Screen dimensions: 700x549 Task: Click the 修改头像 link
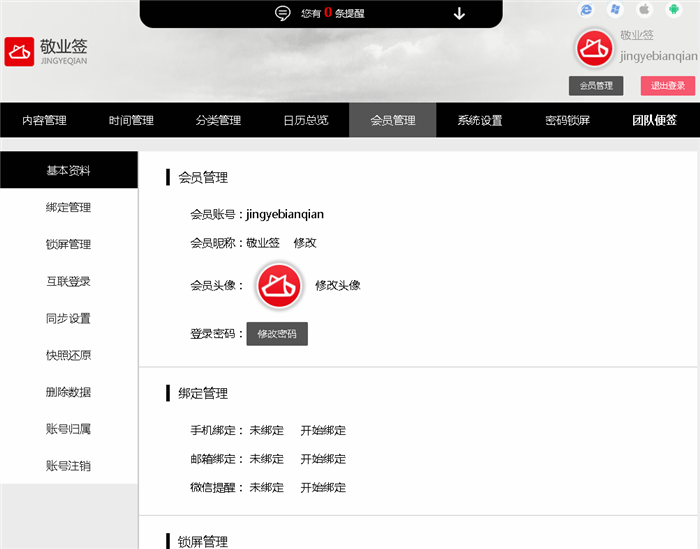pos(338,285)
